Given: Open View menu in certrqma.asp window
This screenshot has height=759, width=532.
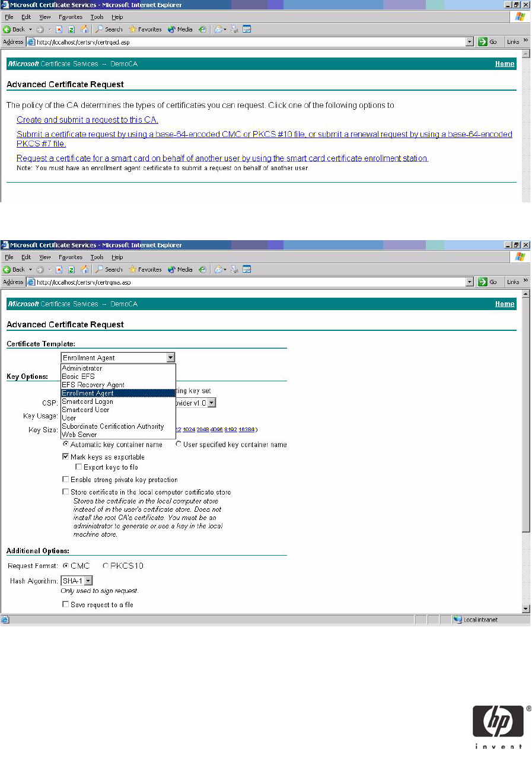Looking at the screenshot, I should pos(45,257).
